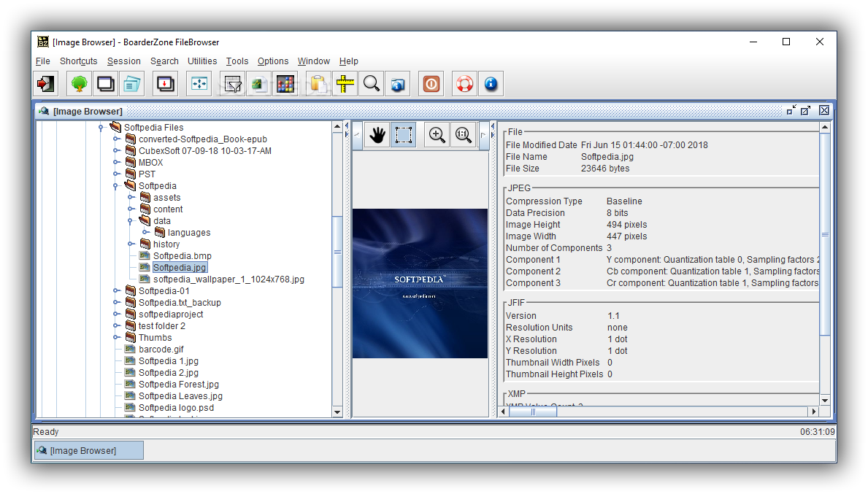This screenshot has height=494, width=868.
Task: Click the orange power button toolbar icon
Action: click(x=431, y=84)
